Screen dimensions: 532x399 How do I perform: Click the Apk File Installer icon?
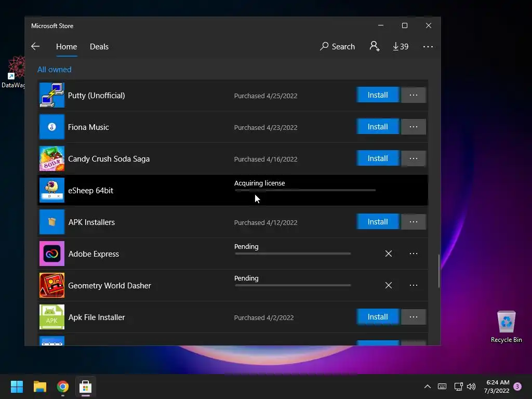[x=52, y=317]
